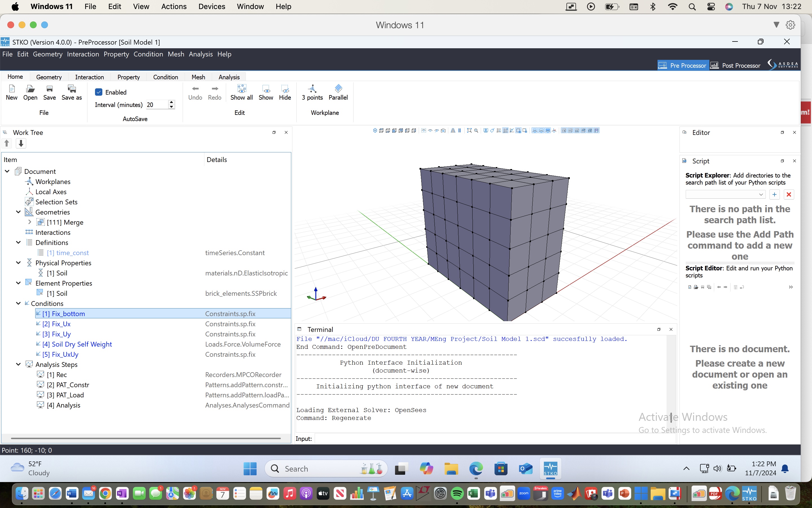Collapse the Conditions tree node
The height and width of the screenshot is (508, 812).
pyautogui.click(x=18, y=303)
